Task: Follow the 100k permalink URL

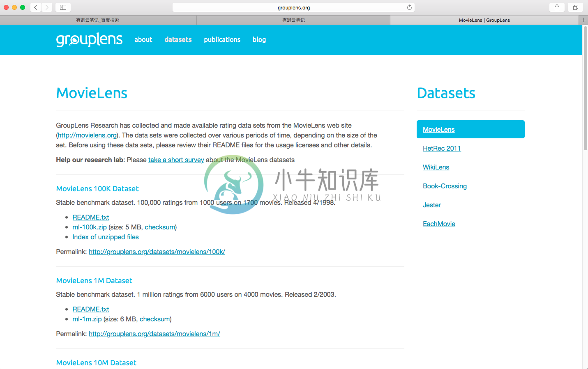Action: (157, 252)
